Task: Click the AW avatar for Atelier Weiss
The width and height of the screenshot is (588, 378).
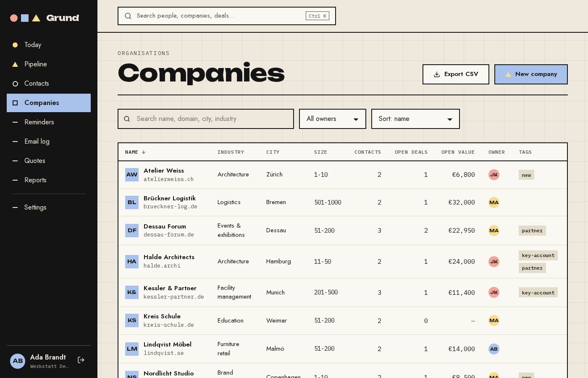Action: pos(132,175)
